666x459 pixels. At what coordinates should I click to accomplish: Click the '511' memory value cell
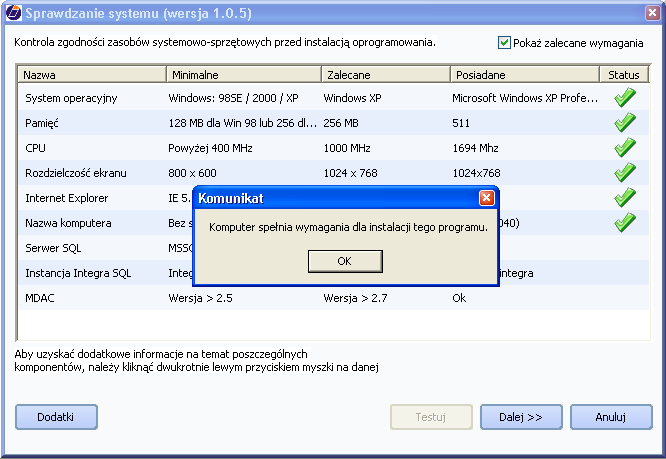pos(461,123)
